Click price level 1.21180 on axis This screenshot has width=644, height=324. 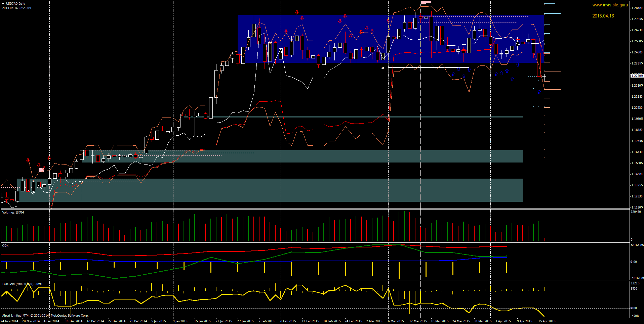(x=637, y=97)
